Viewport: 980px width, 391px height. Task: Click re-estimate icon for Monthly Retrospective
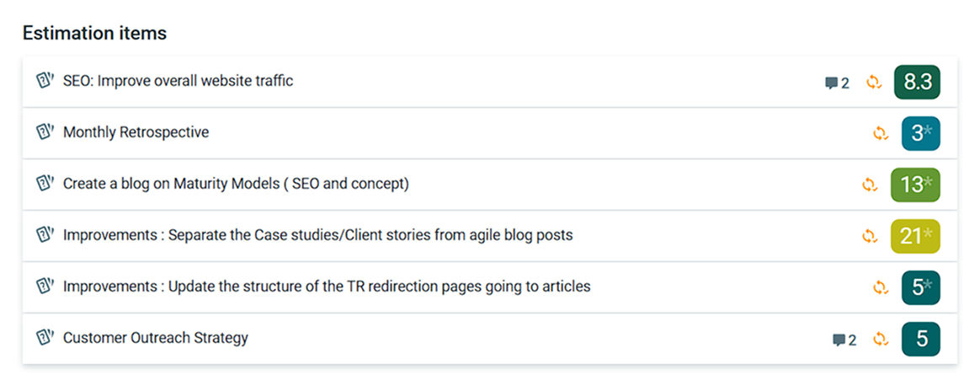881,133
